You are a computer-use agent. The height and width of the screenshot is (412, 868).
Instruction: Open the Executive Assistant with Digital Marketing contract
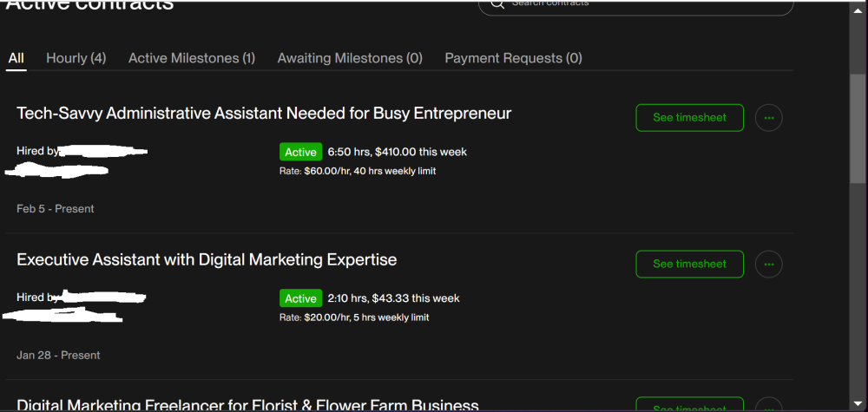point(207,259)
